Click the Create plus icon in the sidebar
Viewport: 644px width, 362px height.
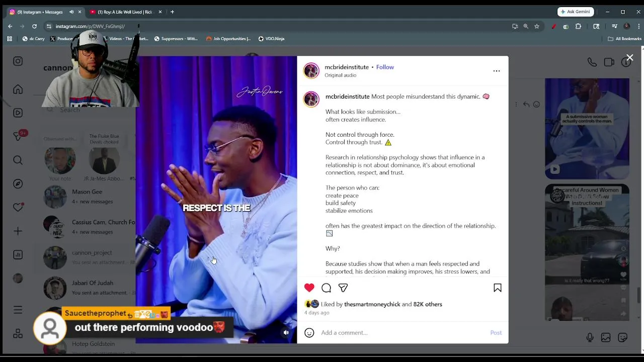click(x=18, y=231)
